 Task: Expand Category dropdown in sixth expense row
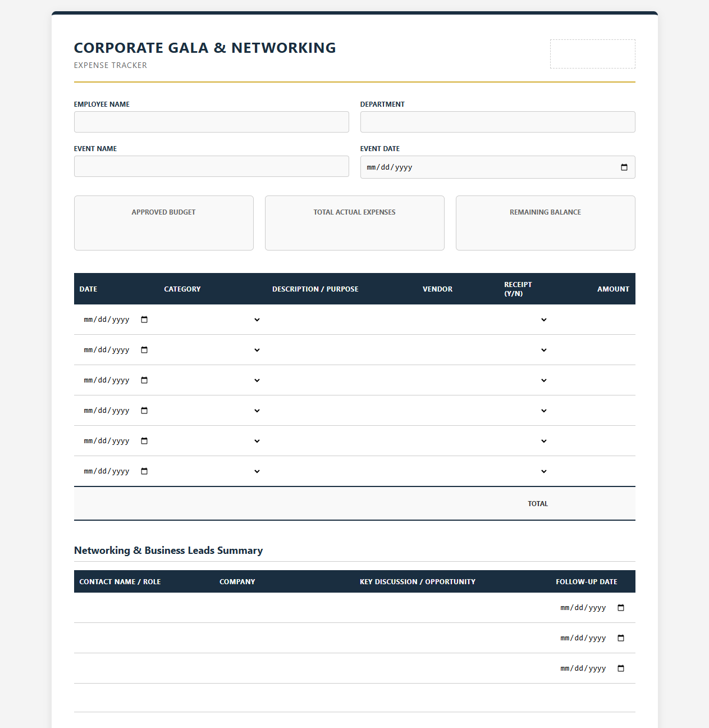[x=213, y=471]
